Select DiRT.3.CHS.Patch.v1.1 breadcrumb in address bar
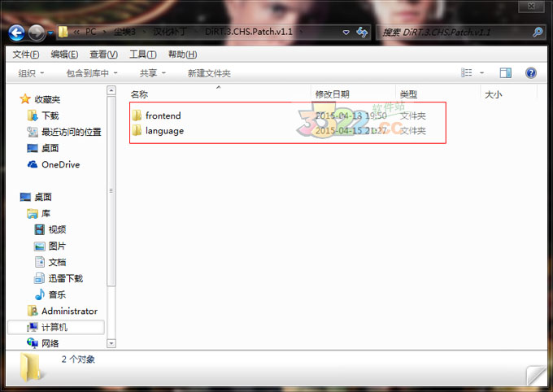Image resolution: width=553 pixels, height=392 pixels. coord(249,32)
